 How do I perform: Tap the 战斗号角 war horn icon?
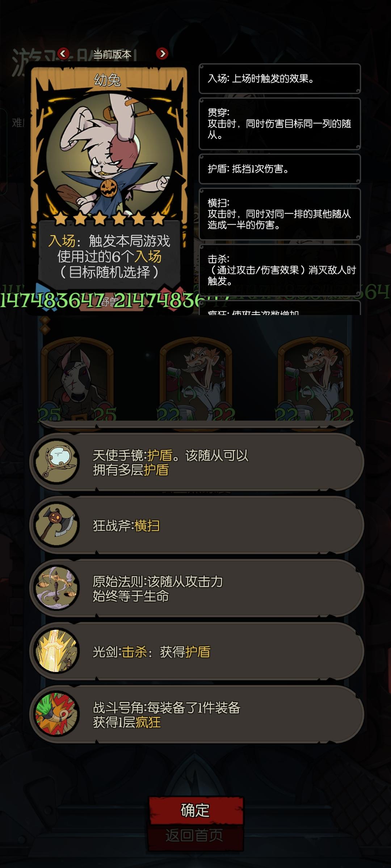pos(56,714)
